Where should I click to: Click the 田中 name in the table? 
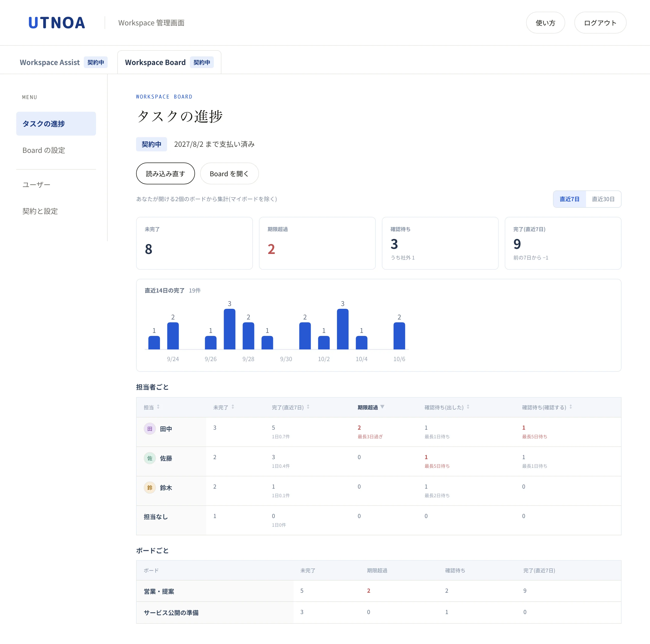coord(166,429)
